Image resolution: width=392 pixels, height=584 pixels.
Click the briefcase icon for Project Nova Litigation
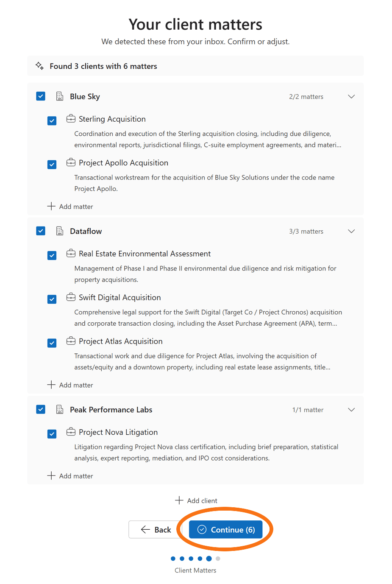coord(71,432)
